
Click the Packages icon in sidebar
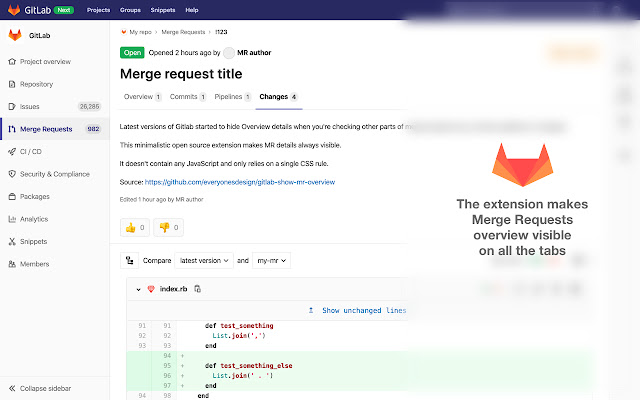tap(12, 196)
